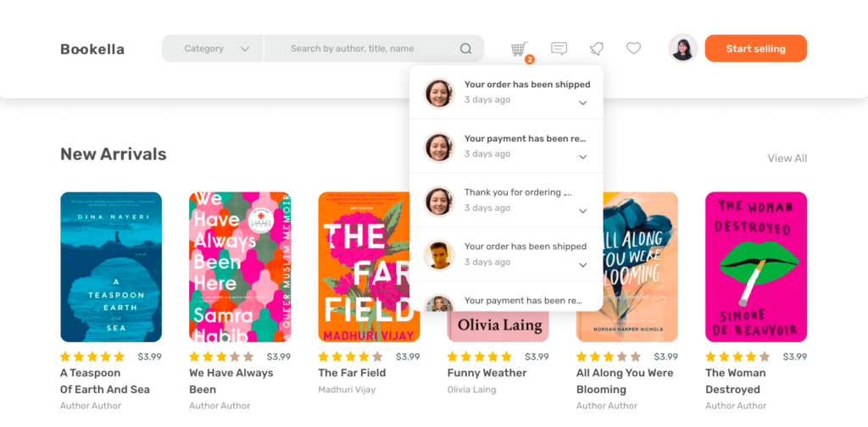Click author name Madhuri Vijay
868x427 pixels.
click(x=347, y=390)
